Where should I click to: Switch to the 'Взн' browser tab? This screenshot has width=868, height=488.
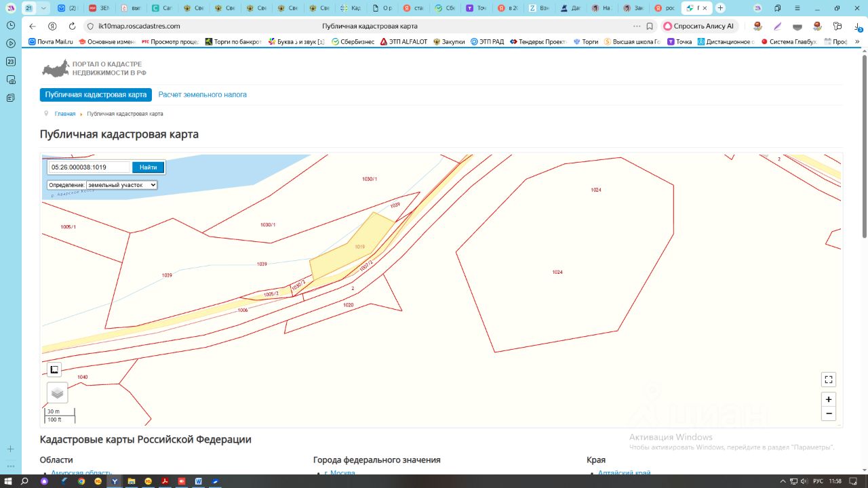pyautogui.click(x=540, y=8)
